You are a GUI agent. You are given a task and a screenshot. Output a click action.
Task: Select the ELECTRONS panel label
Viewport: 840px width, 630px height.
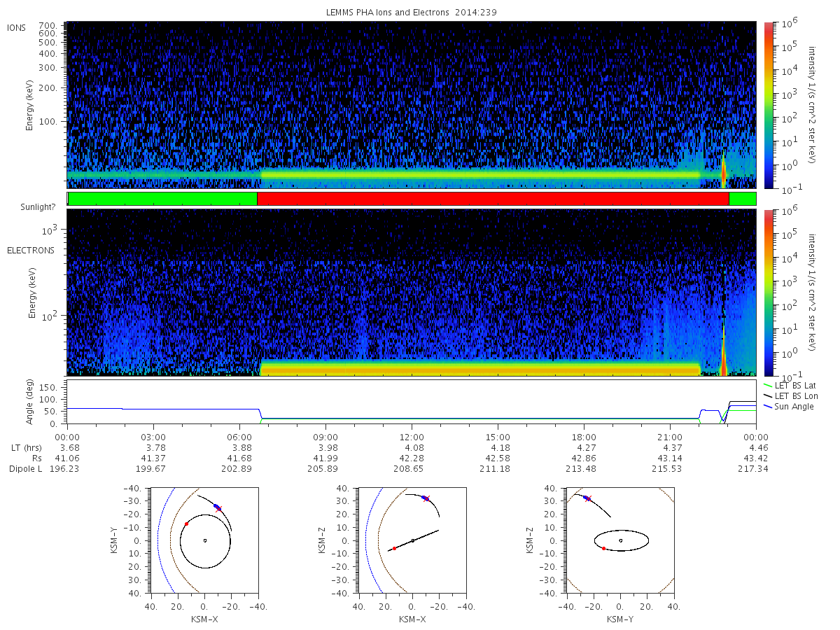(x=31, y=250)
